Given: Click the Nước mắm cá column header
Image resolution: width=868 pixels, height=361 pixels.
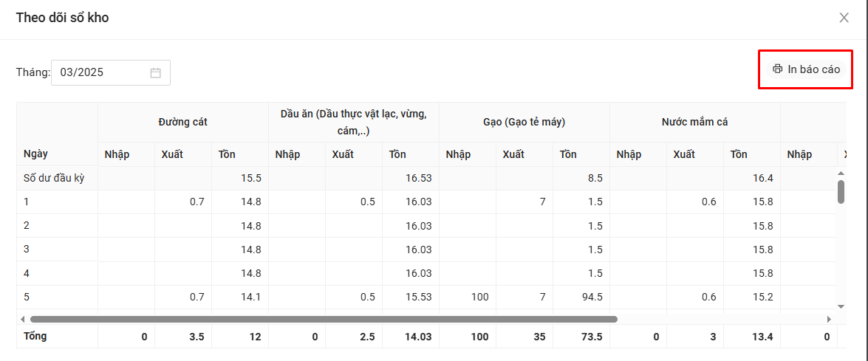Looking at the screenshot, I should [x=694, y=122].
